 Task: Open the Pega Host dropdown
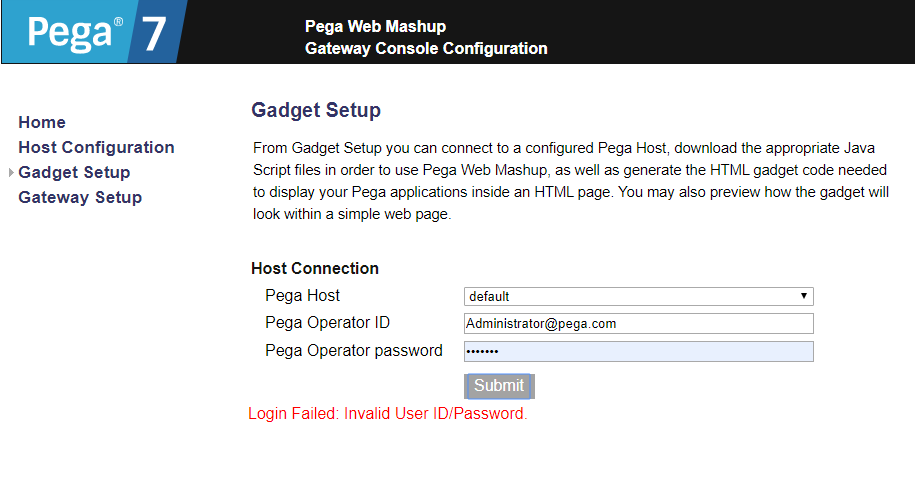point(638,296)
